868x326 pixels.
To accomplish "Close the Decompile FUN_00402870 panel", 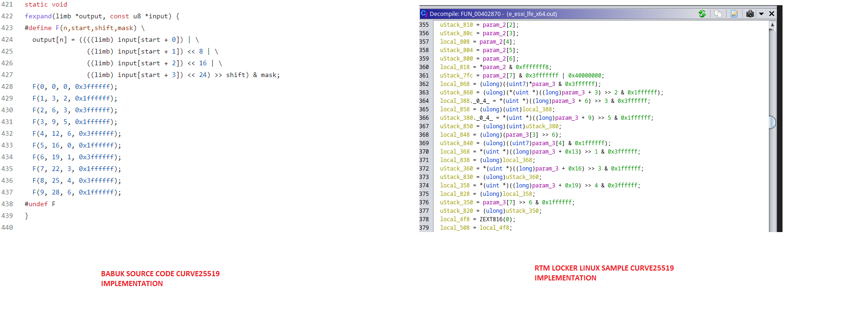I will [772, 14].
